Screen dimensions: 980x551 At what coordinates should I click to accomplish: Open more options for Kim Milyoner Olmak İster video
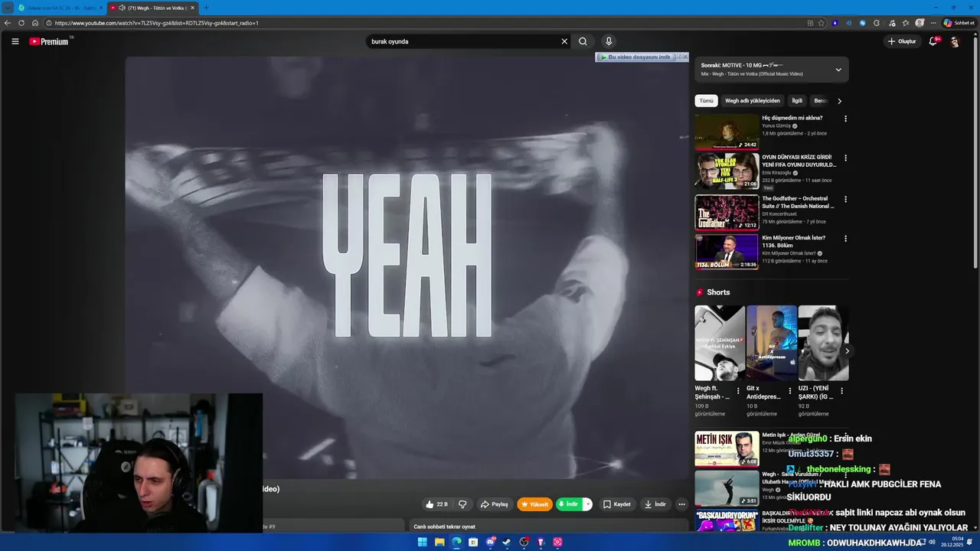[x=845, y=239]
